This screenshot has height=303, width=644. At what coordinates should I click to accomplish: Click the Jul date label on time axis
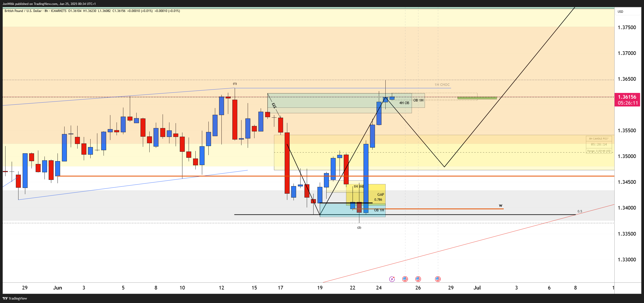click(477, 288)
